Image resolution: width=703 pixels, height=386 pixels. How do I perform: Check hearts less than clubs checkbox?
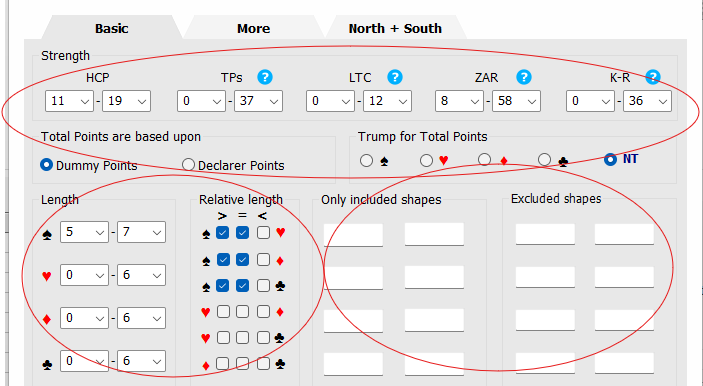click(263, 338)
